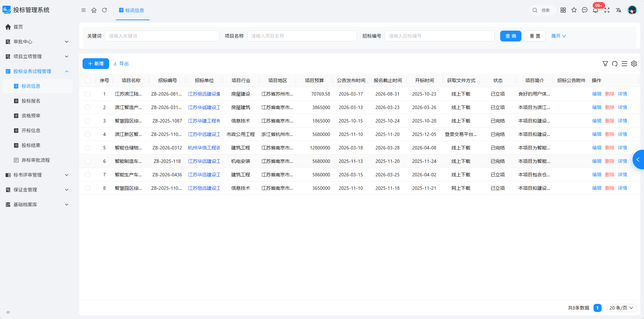The image size is (644, 319).
Task: Click 导出 to export data
Action: (x=121, y=64)
